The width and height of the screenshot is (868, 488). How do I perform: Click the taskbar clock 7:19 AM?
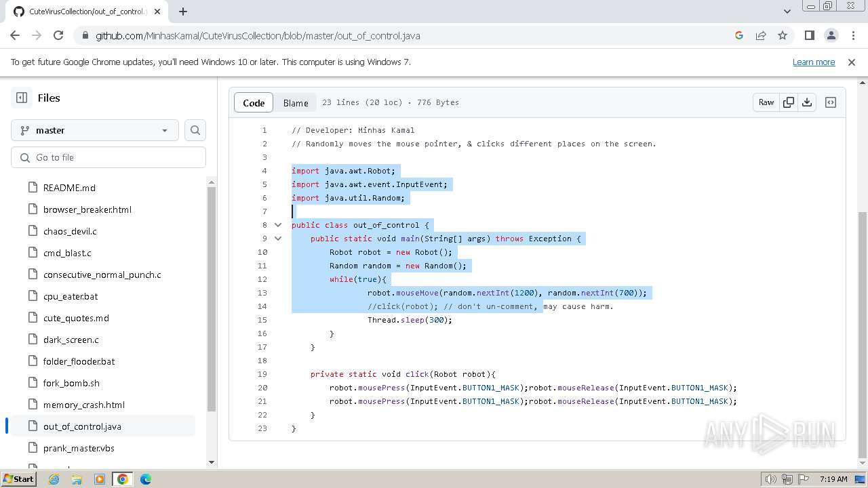pyautogui.click(x=833, y=479)
